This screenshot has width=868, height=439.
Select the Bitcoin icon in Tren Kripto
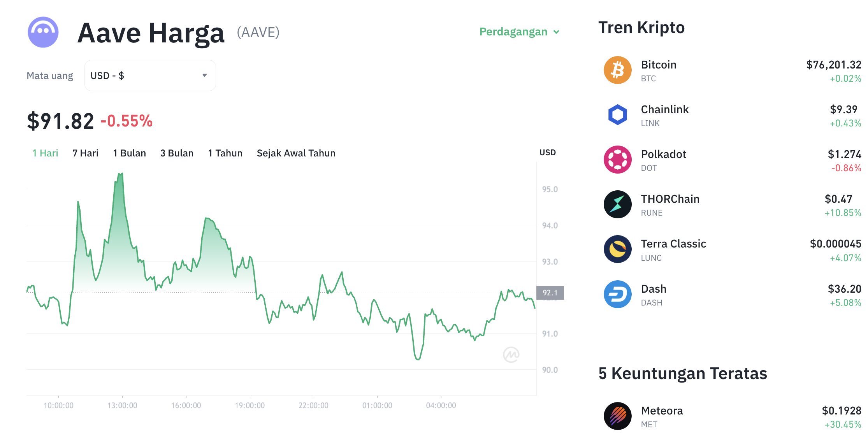(x=617, y=70)
